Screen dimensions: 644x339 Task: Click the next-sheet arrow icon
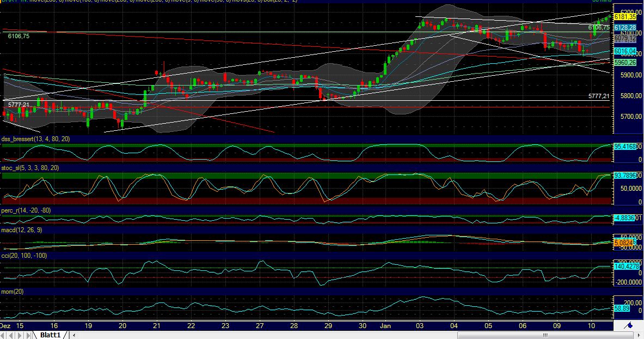tap(20, 335)
